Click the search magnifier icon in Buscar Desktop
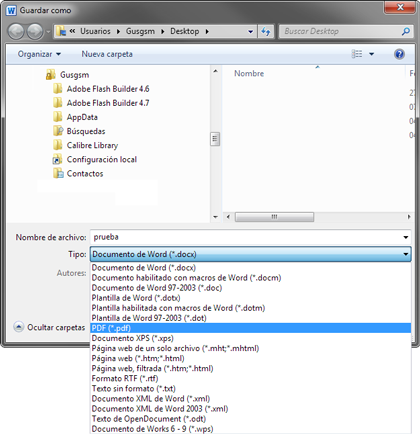 (x=405, y=31)
